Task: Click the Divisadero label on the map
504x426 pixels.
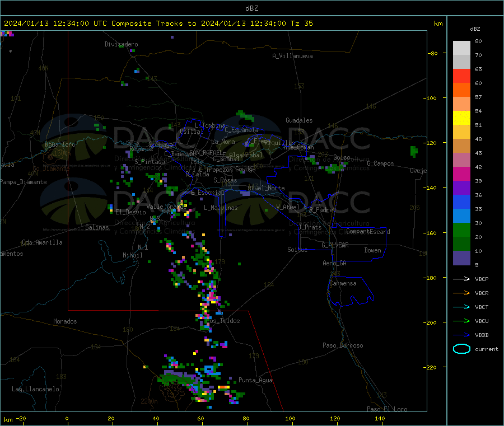Action: 121,44
